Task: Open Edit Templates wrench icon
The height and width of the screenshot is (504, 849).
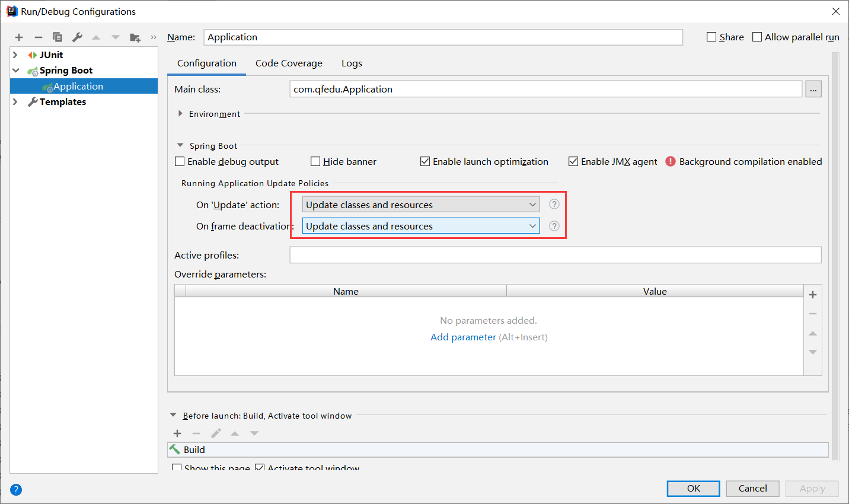Action: pyautogui.click(x=77, y=37)
